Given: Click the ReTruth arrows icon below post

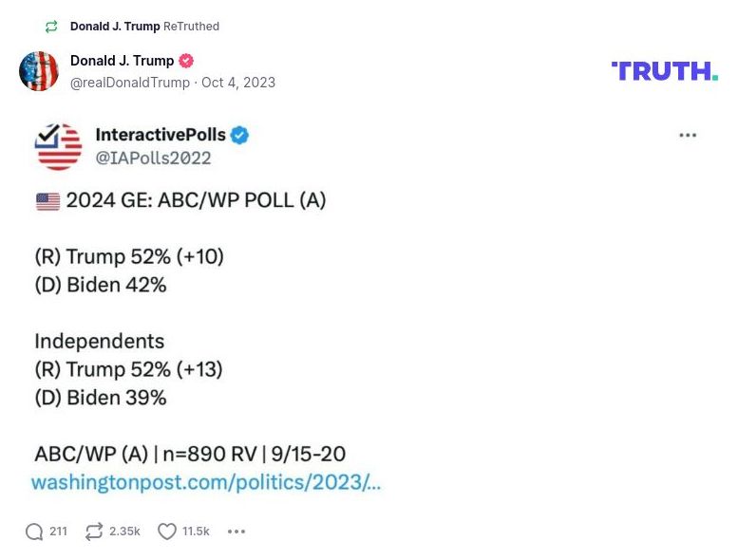Looking at the screenshot, I should (93, 532).
